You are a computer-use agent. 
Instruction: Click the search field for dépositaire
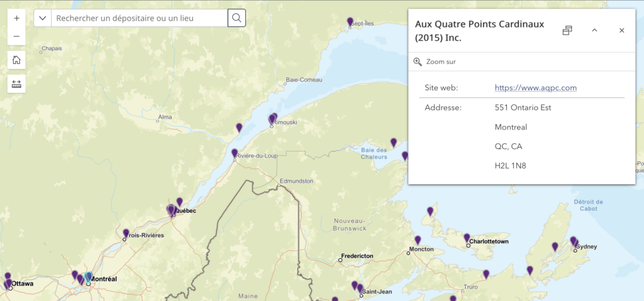pos(138,18)
